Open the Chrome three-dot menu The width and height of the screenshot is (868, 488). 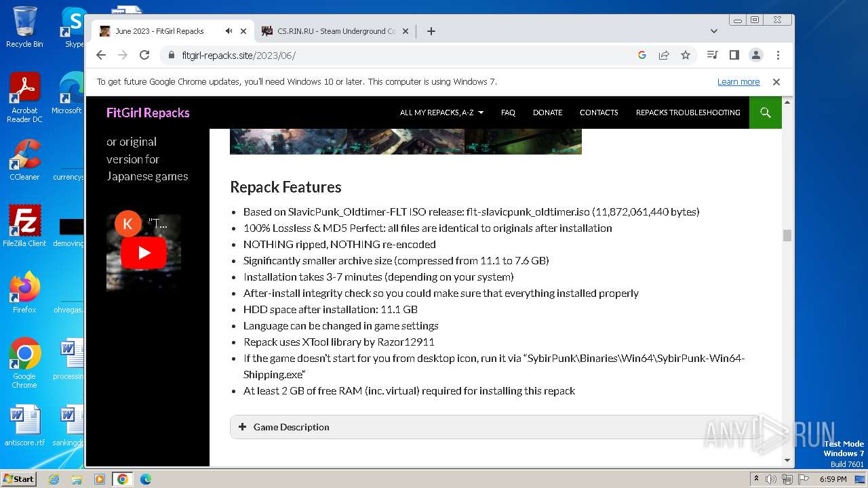tap(778, 55)
